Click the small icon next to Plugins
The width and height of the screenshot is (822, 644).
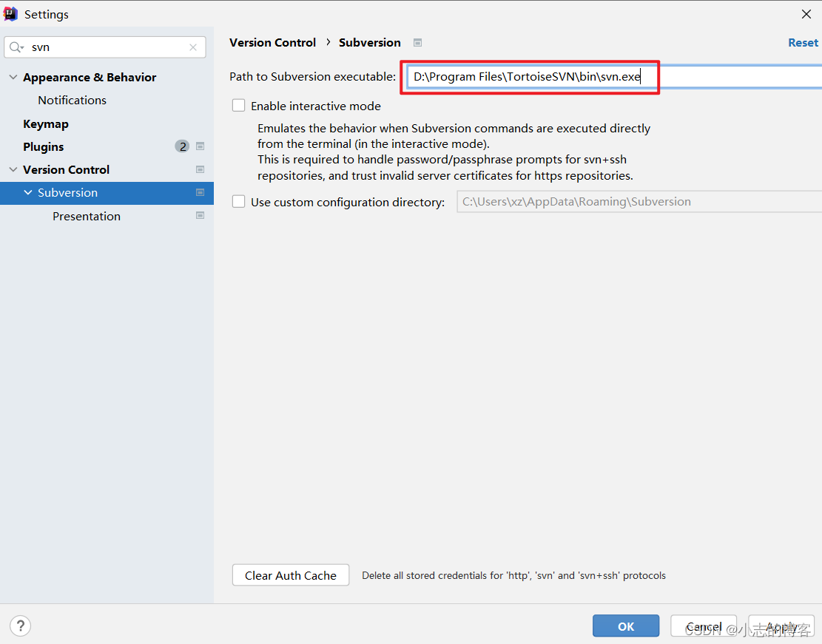[200, 146]
